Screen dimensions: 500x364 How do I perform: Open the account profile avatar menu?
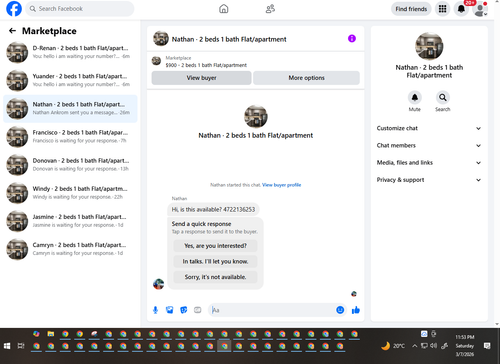click(x=480, y=9)
